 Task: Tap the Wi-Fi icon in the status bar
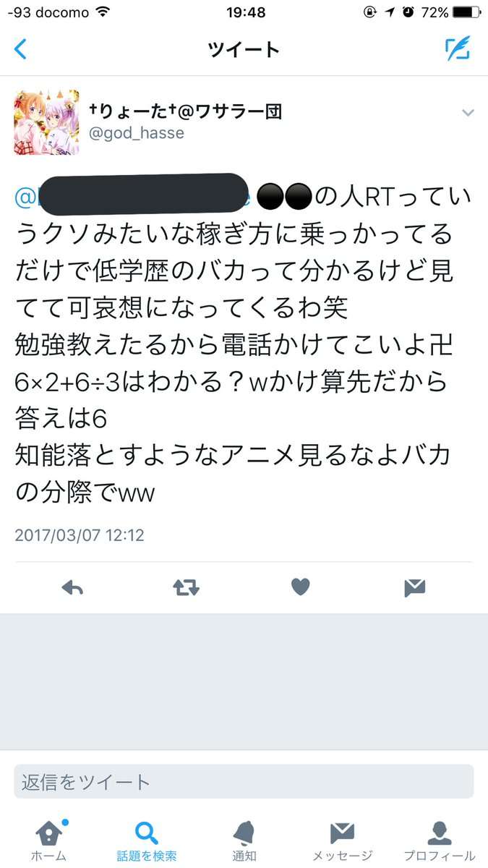[103, 12]
